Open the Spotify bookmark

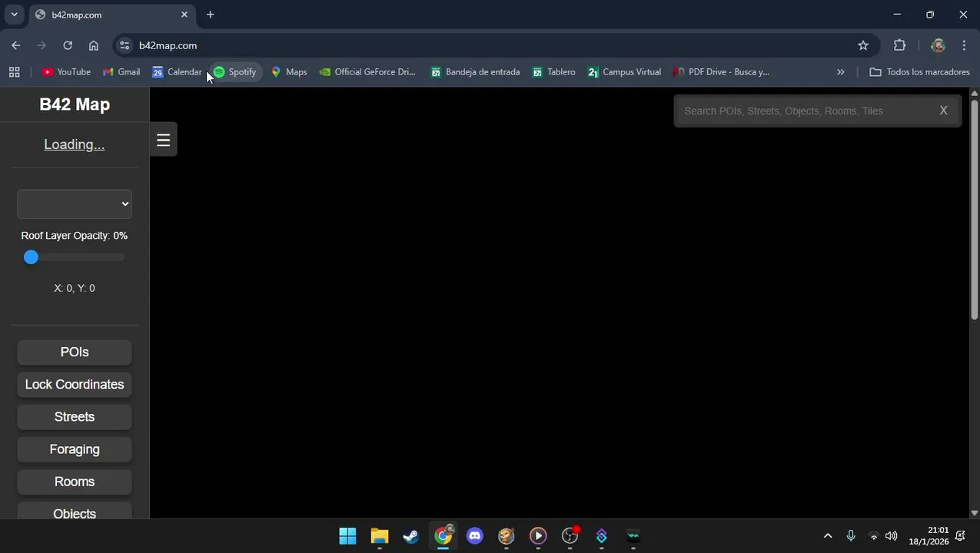click(235, 71)
